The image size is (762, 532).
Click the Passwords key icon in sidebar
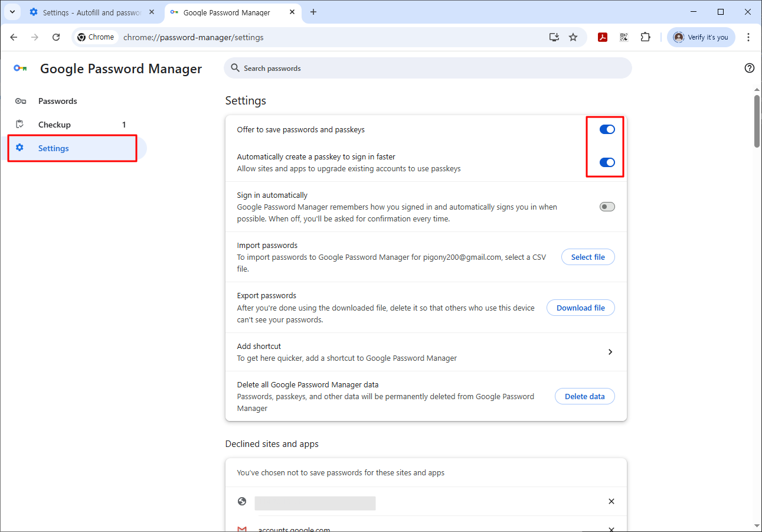pos(21,101)
